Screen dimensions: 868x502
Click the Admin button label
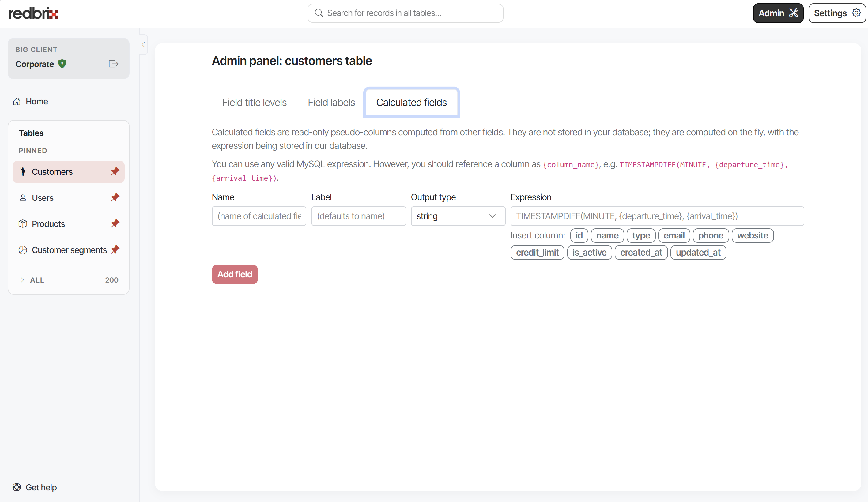pyautogui.click(x=771, y=13)
